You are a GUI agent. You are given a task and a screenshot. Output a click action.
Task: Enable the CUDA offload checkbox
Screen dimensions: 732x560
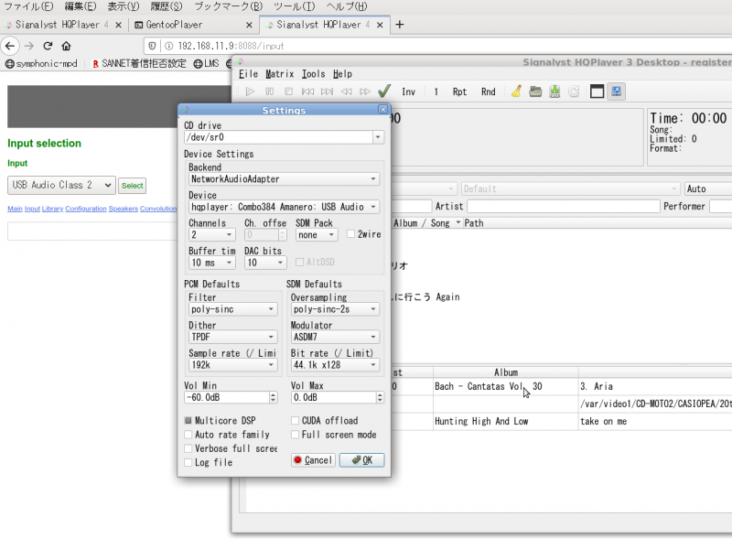point(295,421)
